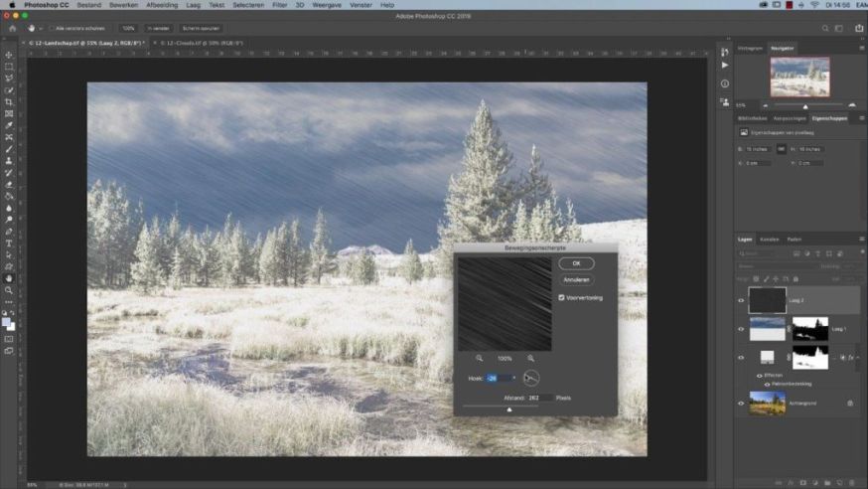Image resolution: width=868 pixels, height=489 pixels.
Task: Hide the Laag 2 layer
Action: click(741, 300)
